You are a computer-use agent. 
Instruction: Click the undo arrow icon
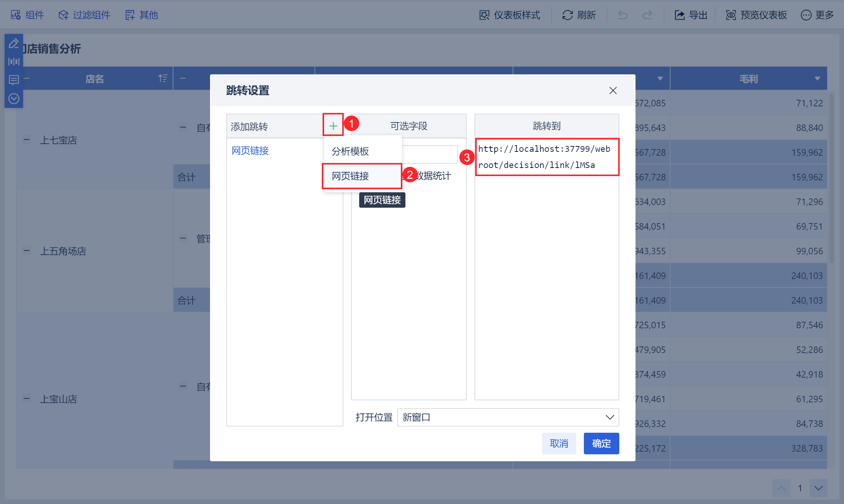click(623, 15)
